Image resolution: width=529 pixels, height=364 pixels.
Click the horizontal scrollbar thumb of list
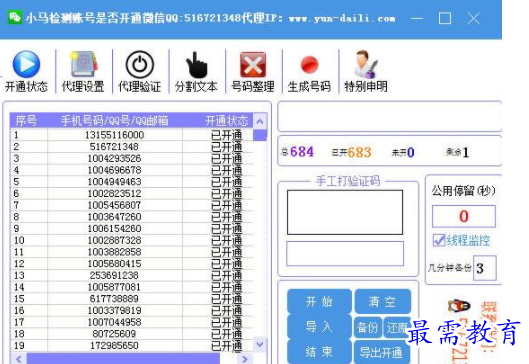tap(123, 359)
